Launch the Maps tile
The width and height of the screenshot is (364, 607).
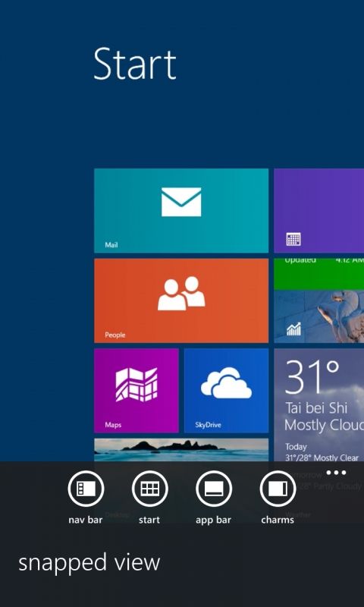coord(136,391)
